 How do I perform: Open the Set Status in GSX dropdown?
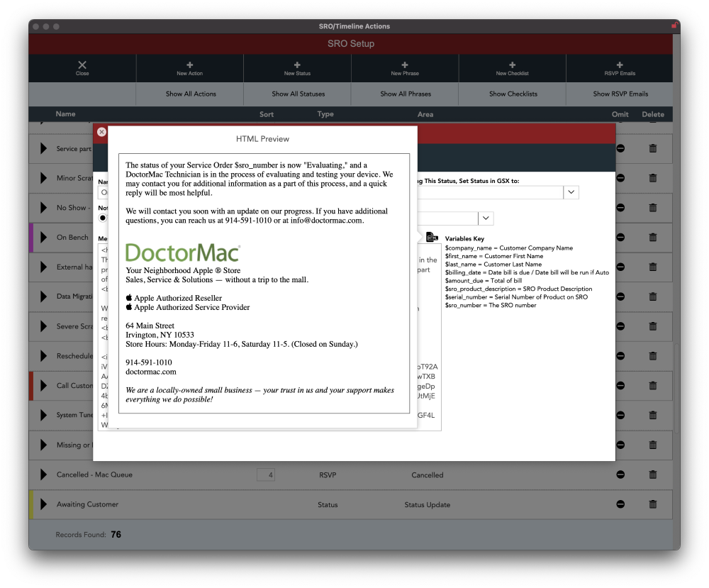tap(571, 192)
